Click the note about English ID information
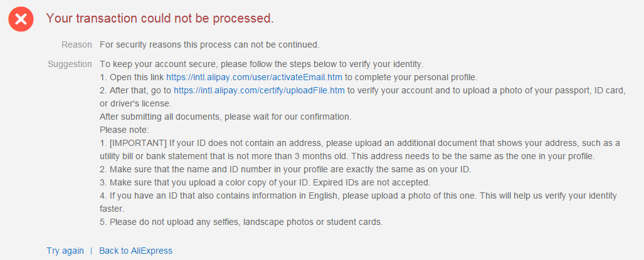This screenshot has width=644, height=260. click(x=357, y=195)
